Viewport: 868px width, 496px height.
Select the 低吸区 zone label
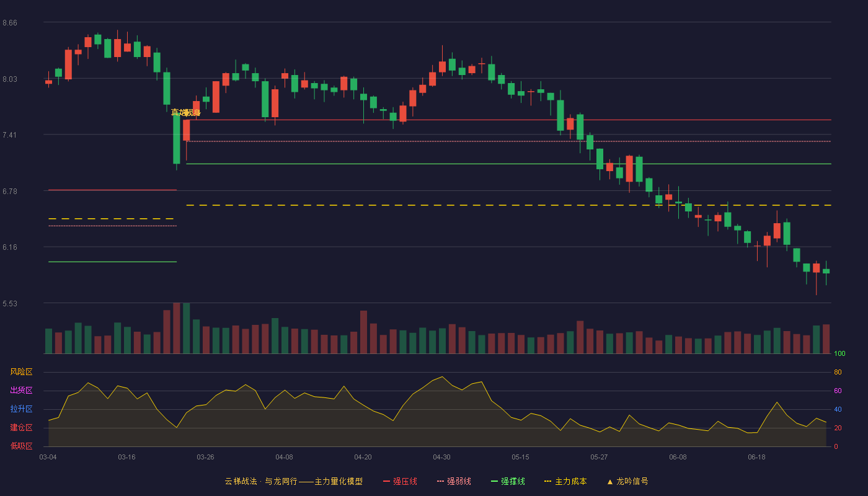(x=21, y=446)
